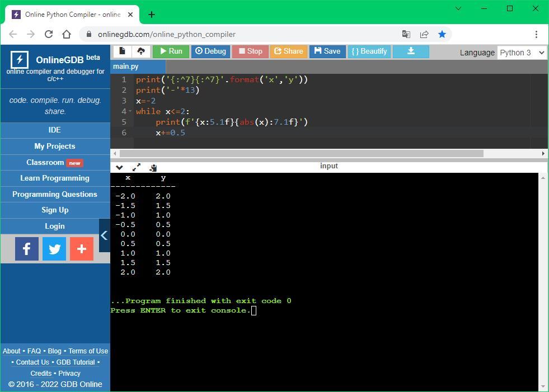Click the editor scroll-right arrow

(x=543, y=153)
